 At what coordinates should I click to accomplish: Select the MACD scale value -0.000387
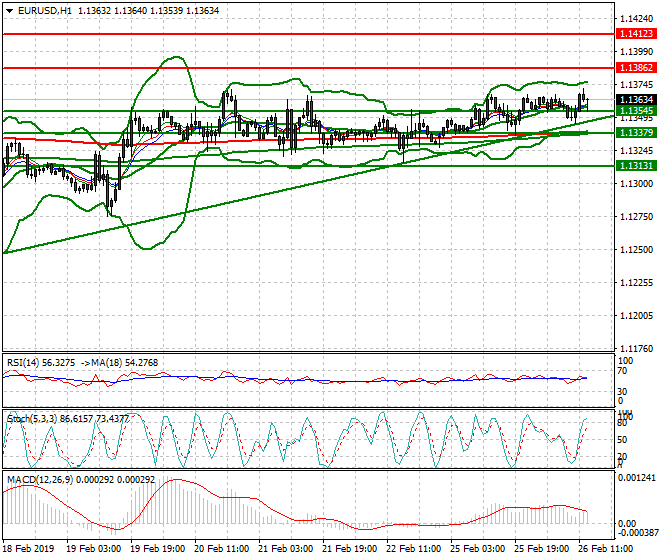(x=637, y=533)
